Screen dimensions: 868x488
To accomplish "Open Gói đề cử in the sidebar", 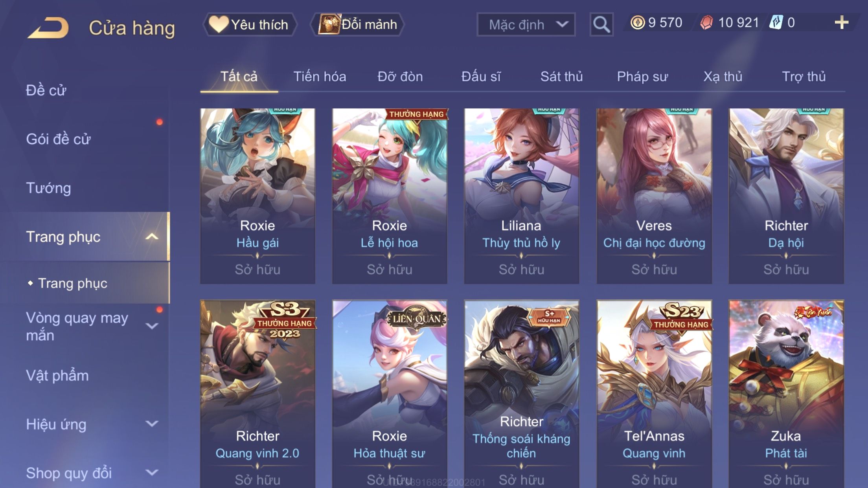I will click(58, 139).
